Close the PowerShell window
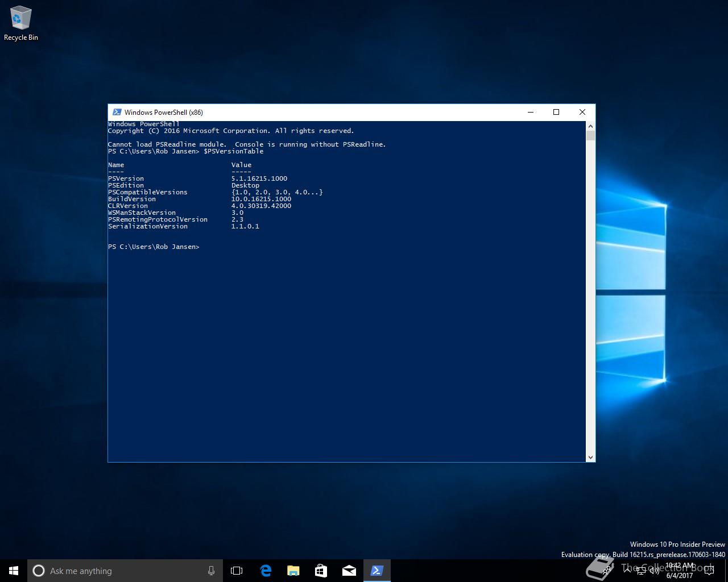The width and height of the screenshot is (728, 582). tap(582, 112)
